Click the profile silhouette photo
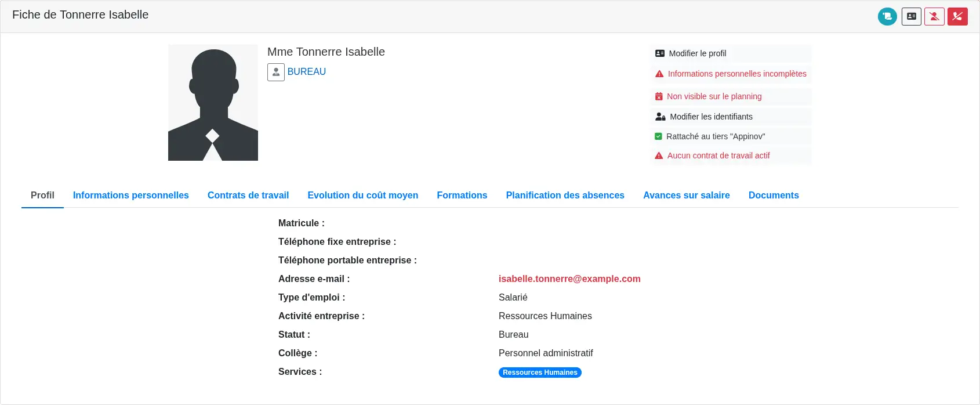The width and height of the screenshot is (980, 405). point(213,103)
